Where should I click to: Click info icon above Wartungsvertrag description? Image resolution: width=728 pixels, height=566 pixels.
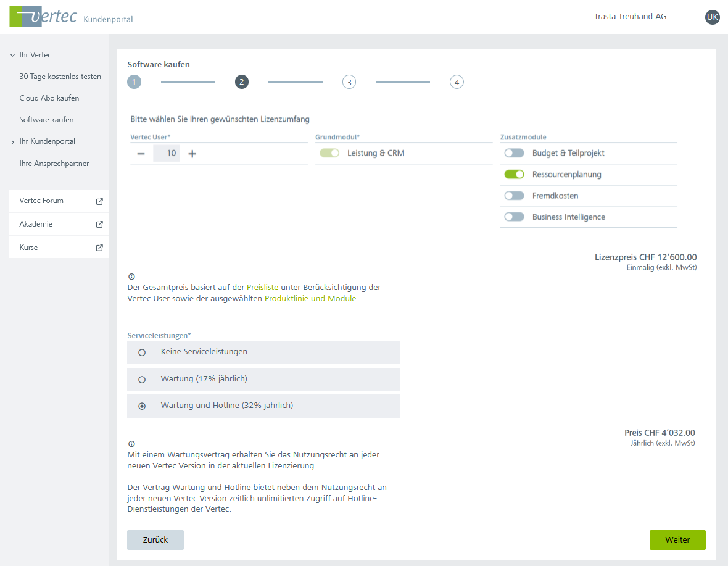click(131, 444)
